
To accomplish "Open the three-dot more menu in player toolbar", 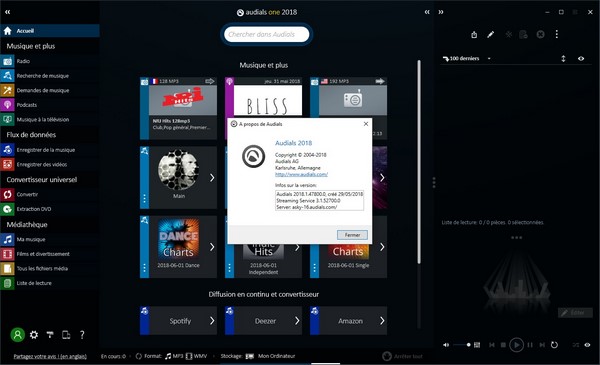I will tap(557, 34).
